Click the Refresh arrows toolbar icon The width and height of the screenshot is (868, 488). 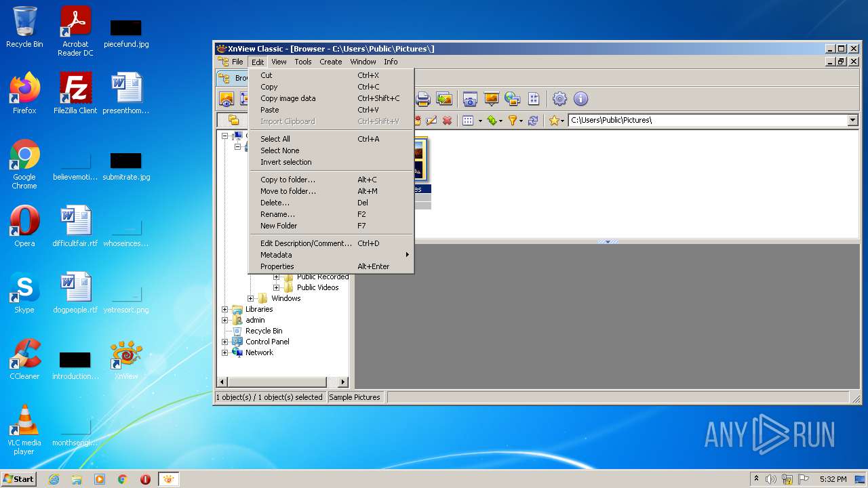coord(533,121)
